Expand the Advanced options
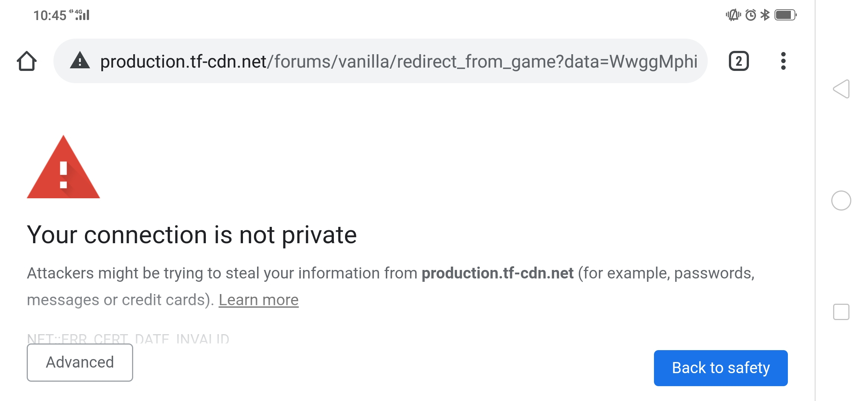 [x=80, y=362]
